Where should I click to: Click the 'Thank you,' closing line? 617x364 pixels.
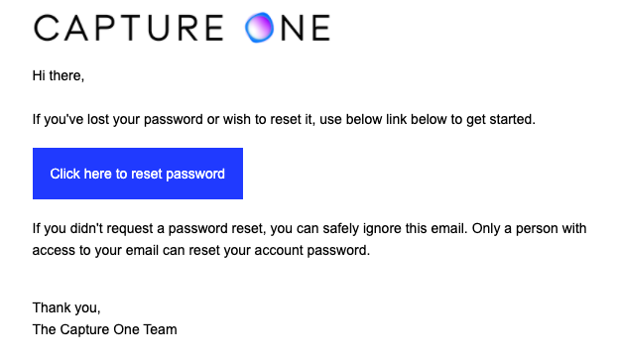pos(66,307)
